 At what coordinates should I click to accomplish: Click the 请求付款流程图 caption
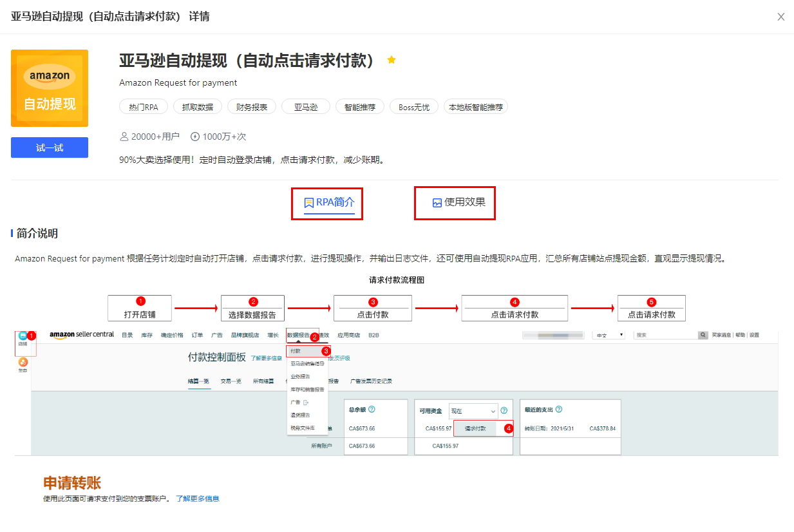[x=397, y=280]
